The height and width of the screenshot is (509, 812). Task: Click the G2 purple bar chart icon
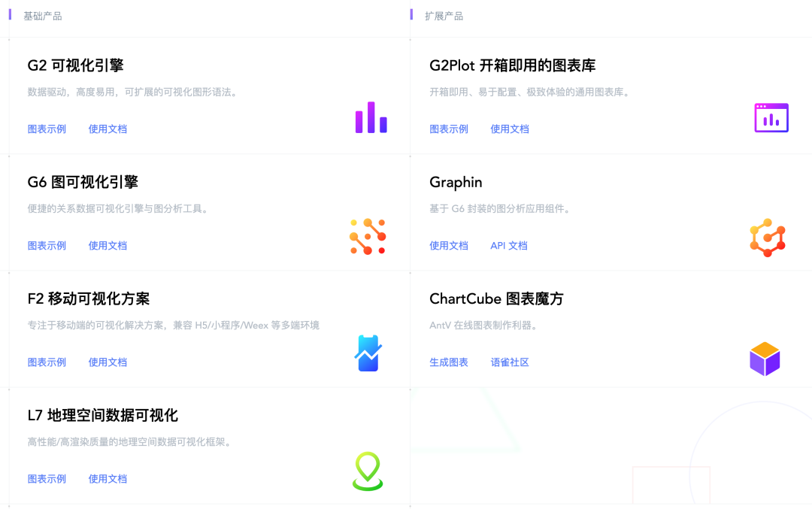(x=371, y=117)
